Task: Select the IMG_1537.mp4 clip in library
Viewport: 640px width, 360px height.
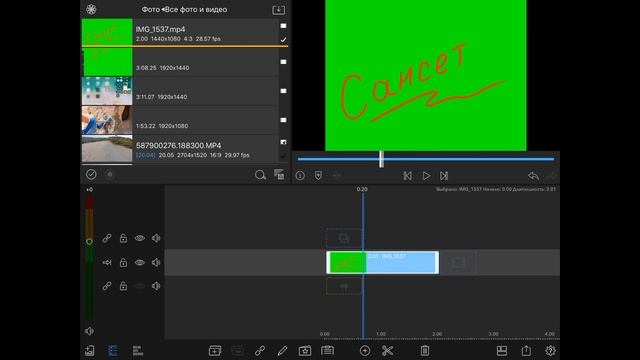Action: 180,32
